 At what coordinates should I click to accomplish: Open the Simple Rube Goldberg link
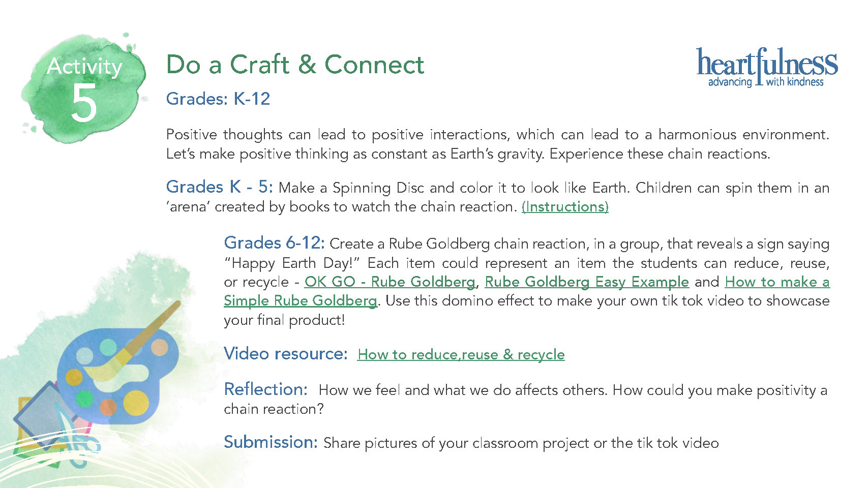coord(301,301)
